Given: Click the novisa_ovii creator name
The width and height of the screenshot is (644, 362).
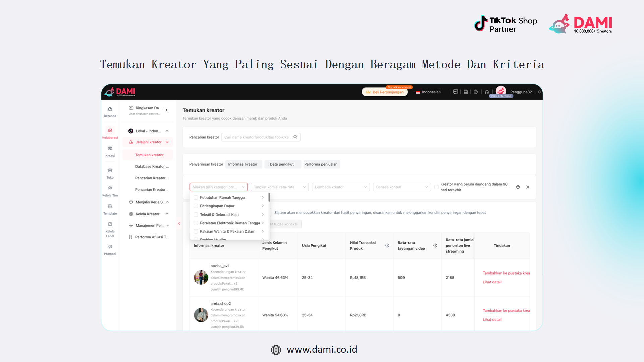Looking at the screenshot, I should coord(220,266).
